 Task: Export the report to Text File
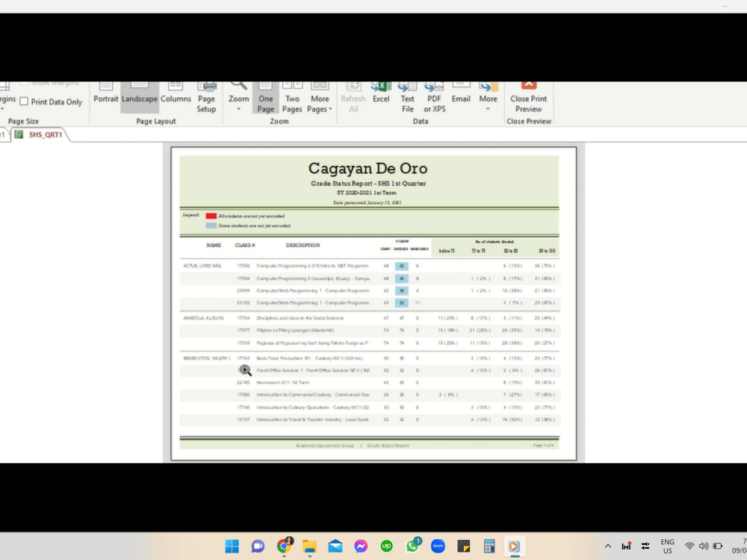407,98
